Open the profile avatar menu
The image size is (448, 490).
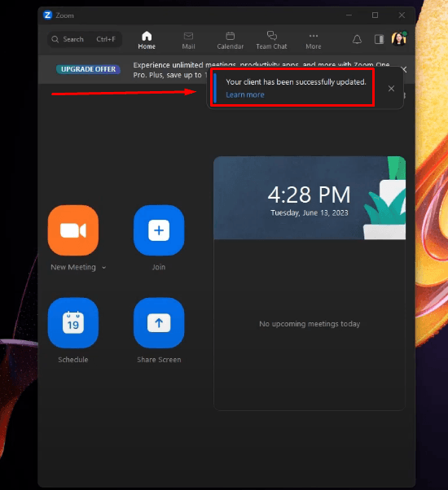point(399,39)
